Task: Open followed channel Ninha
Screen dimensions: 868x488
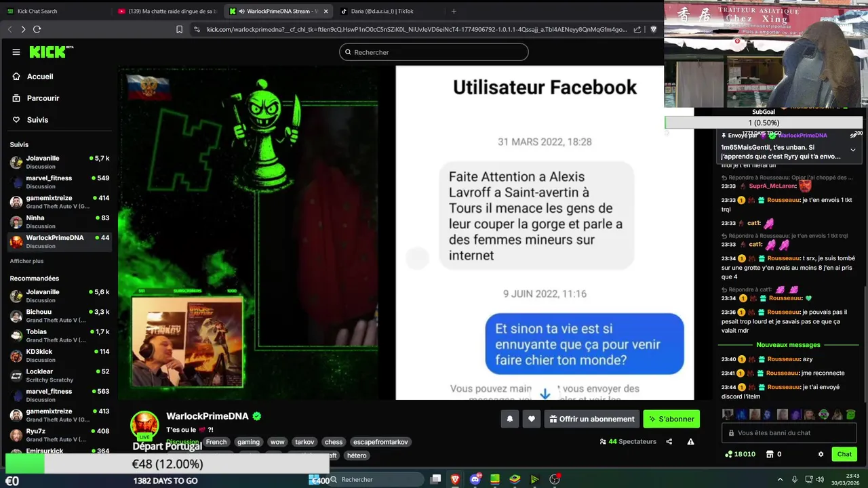Action: 60,222
